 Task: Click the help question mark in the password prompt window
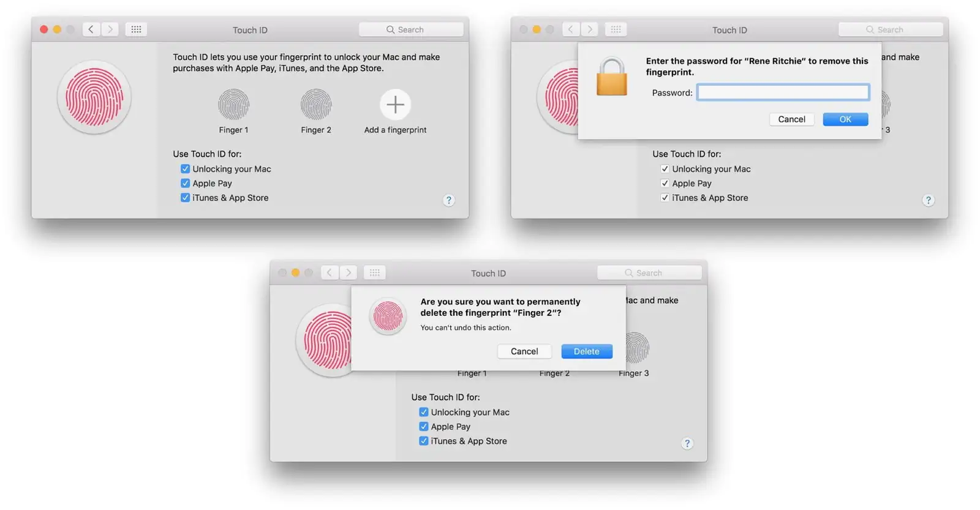(929, 200)
